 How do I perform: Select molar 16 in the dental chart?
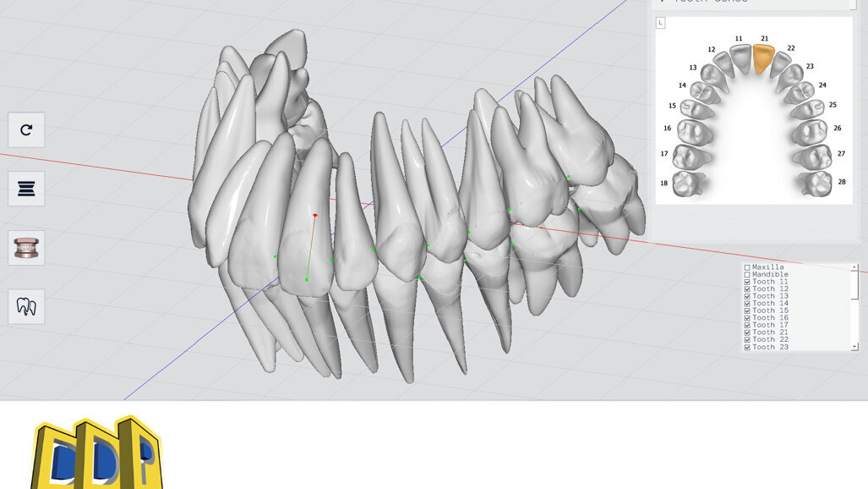tap(695, 132)
